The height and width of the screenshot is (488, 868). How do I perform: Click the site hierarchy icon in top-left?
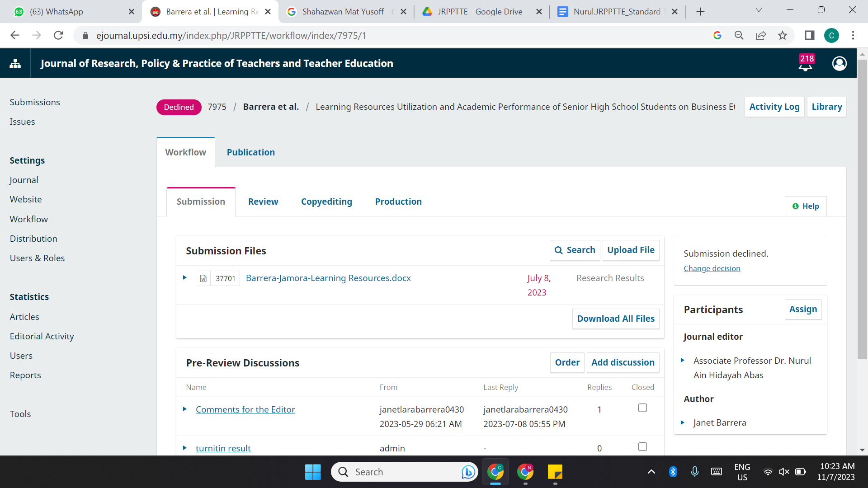tap(15, 64)
